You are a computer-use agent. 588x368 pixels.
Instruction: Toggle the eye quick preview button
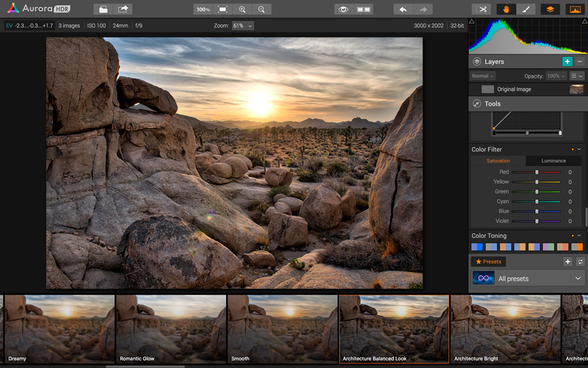pyautogui.click(x=343, y=9)
